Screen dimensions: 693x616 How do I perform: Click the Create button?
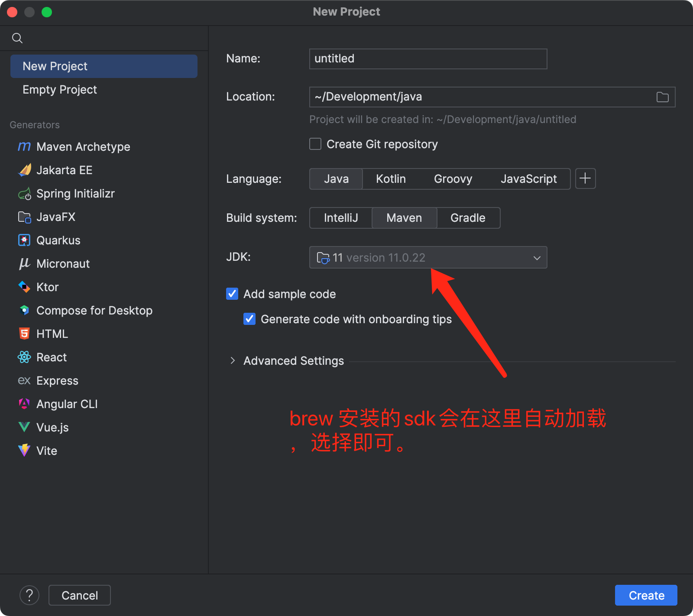point(646,595)
